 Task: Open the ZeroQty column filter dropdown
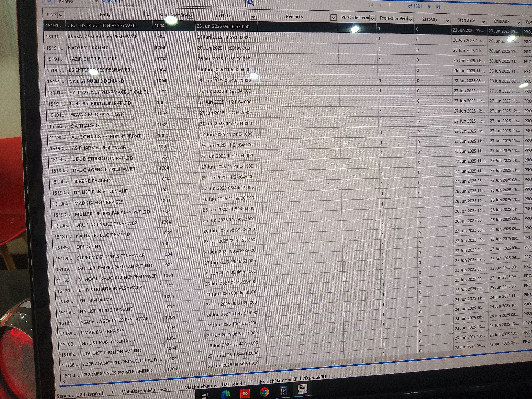click(x=447, y=20)
